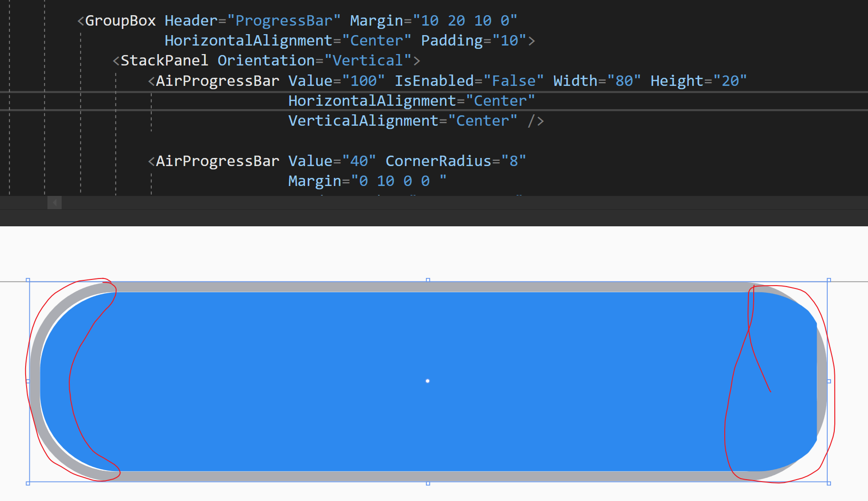868x501 pixels.
Task: Click the Orientation "Vertical" value
Action: pyautogui.click(x=368, y=60)
